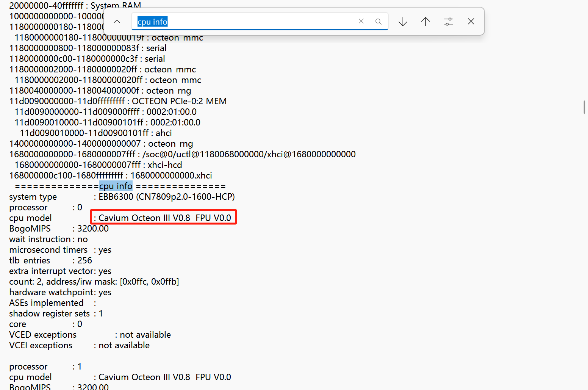
Task: Click the unindented "1180000002000-11800000020ff : octeon mmc" line
Action: tap(103, 69)
